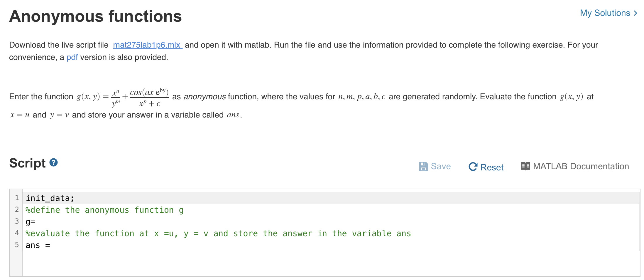The image size is (644, 280).
Task: Open the pdf version link
Action: tap(72, 57)
